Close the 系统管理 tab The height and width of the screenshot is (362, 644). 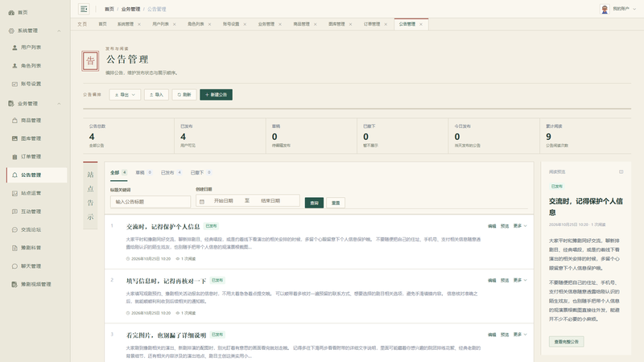139,24
